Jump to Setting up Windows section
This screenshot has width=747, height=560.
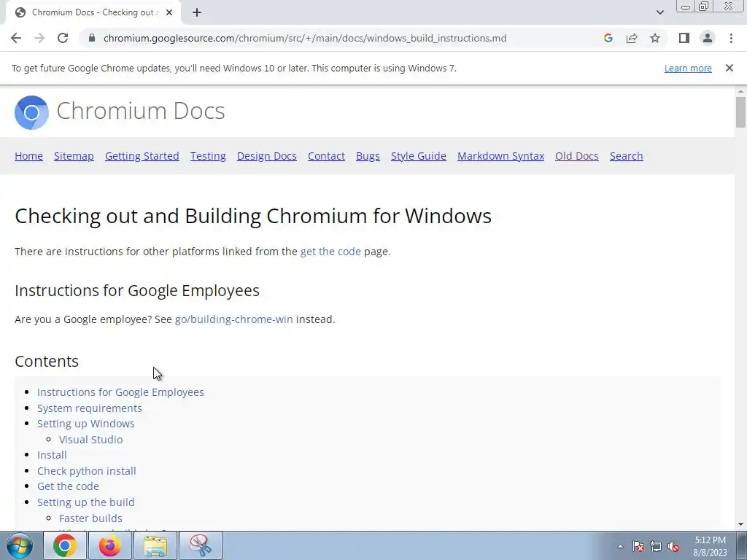point(86,424)
